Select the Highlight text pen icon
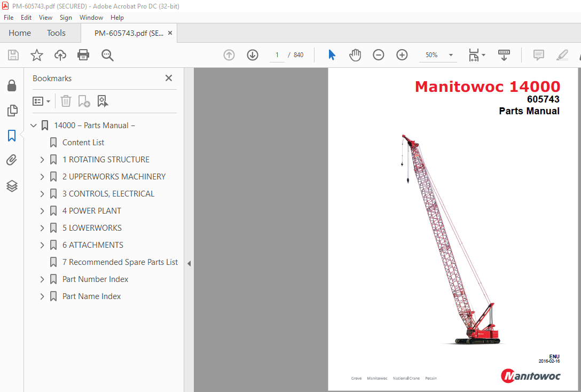This screenshot has width=581, height=392. 562,55
